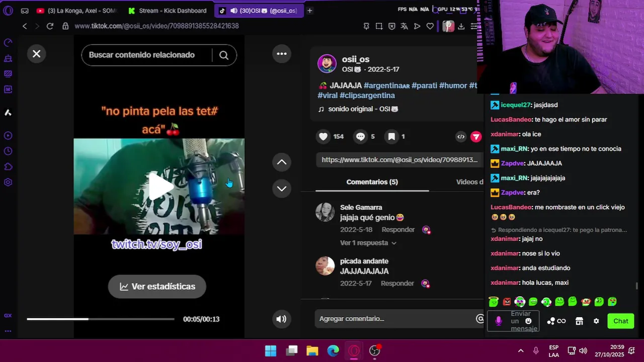Screen dimensions: 644x362
Task: Open File Explorer from taskbar
Action: tap(312, 351)
